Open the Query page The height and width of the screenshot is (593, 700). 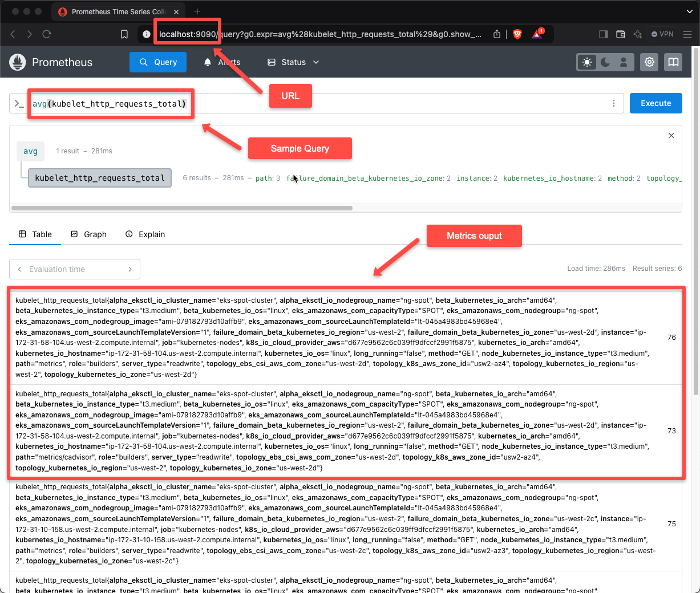(x=158, y=62)
